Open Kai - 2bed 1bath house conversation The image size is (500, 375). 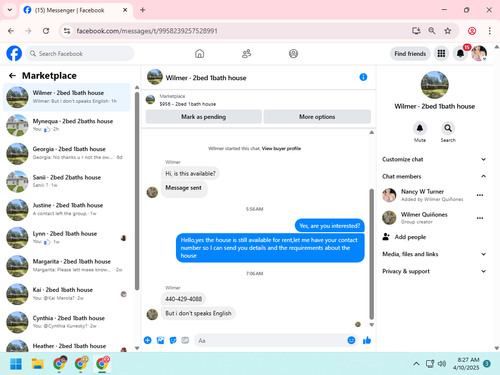(x=67, y=294)
